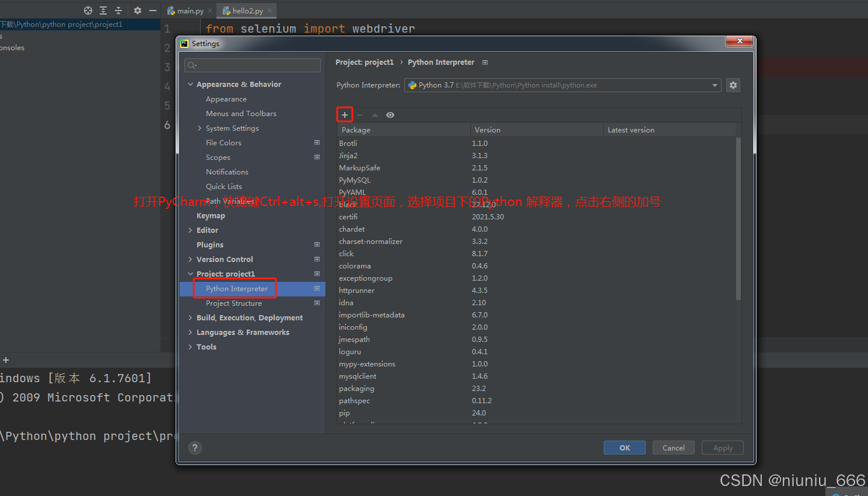Open project panel gear options
Screen dimensions: 868x496
138,11
